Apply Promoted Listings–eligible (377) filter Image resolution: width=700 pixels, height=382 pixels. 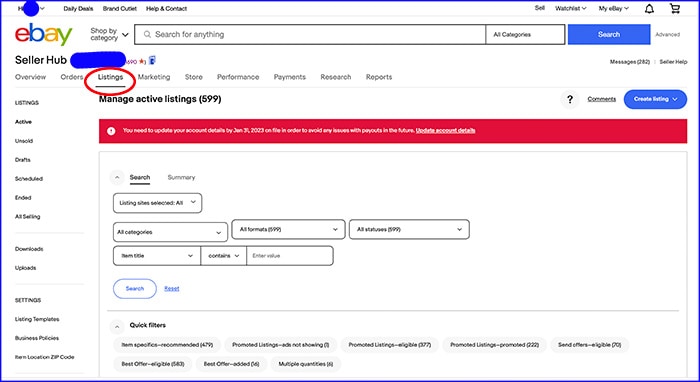point(390,345)
